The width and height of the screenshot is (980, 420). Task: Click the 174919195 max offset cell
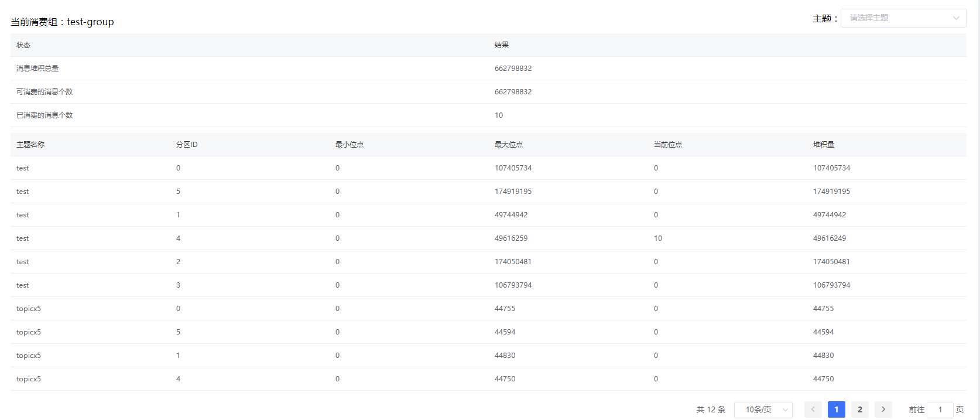pyautogui.click(x=513, y=192)
